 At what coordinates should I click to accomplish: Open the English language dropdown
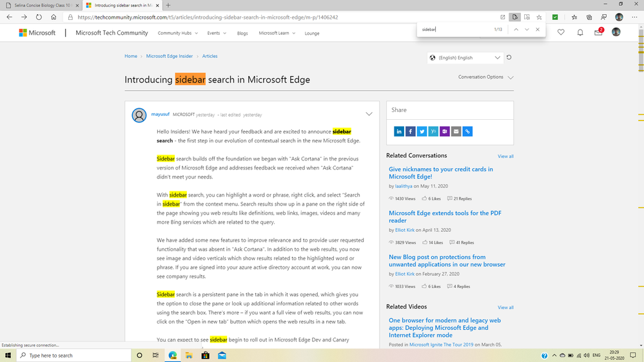point(465,58)
